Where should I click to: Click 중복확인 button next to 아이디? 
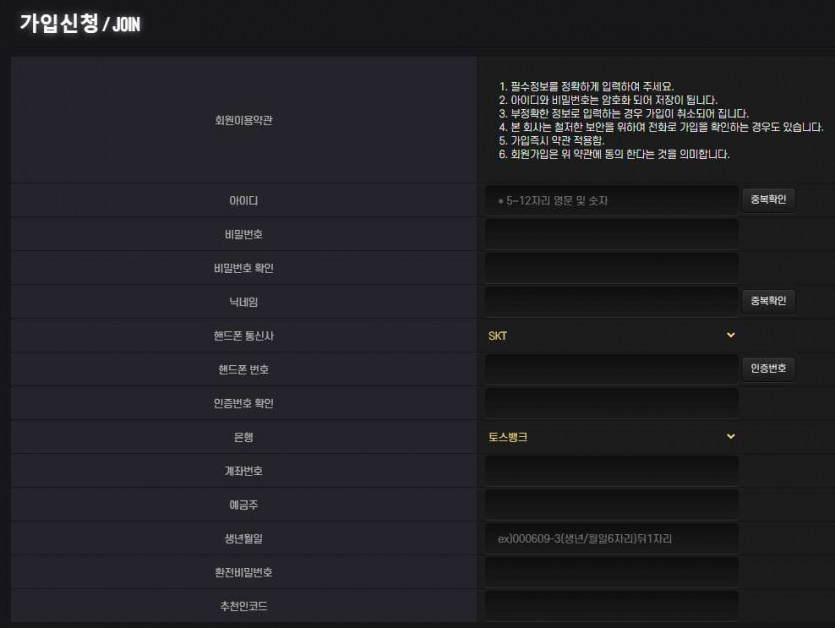[x=768, y=200]
